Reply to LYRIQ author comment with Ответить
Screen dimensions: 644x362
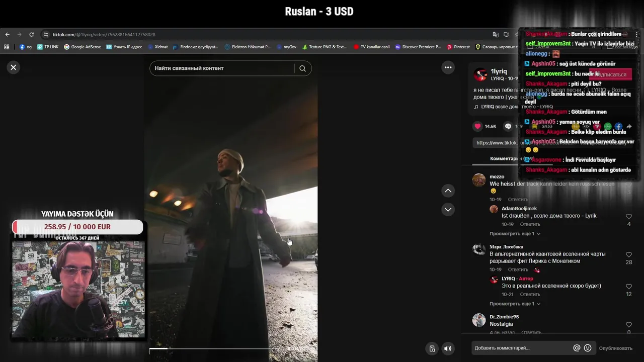pyautogui.click(x=530, y=294)
